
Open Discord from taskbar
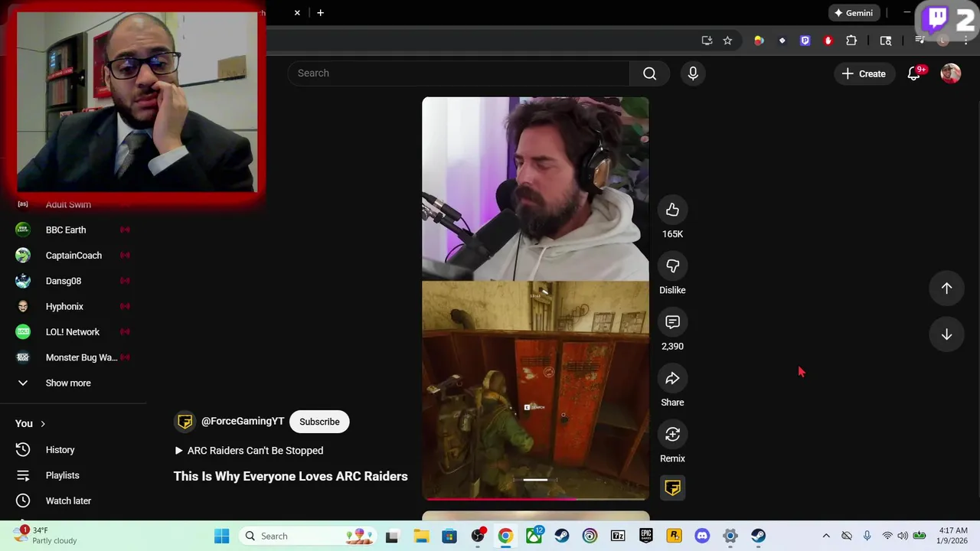tap(702, 536)
